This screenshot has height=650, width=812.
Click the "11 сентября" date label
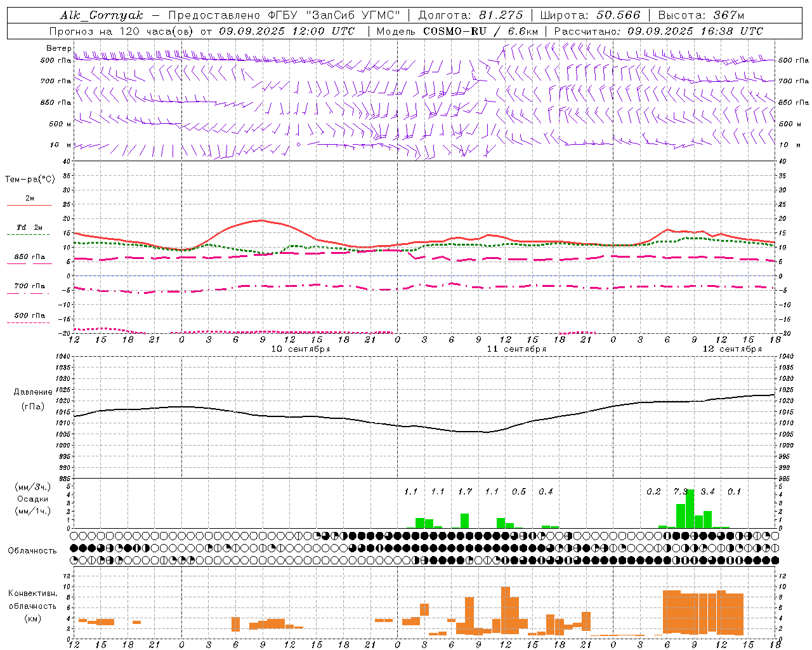point(516,349)
